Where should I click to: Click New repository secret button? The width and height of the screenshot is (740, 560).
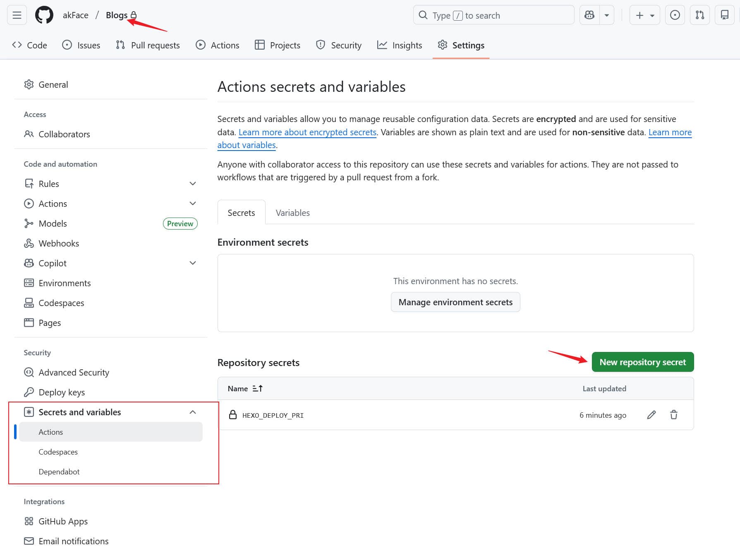click(642, 362)
